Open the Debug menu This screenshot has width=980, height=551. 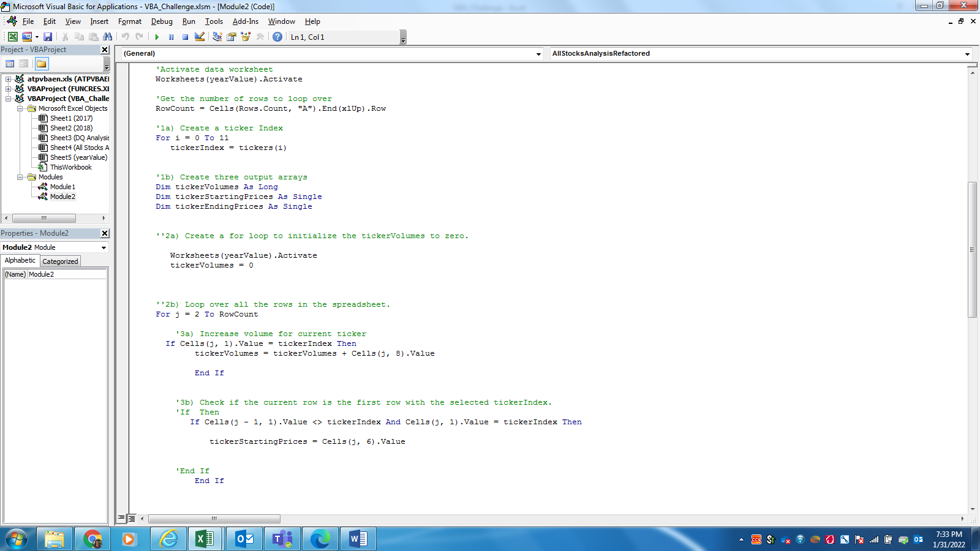(x=162, y=21)
